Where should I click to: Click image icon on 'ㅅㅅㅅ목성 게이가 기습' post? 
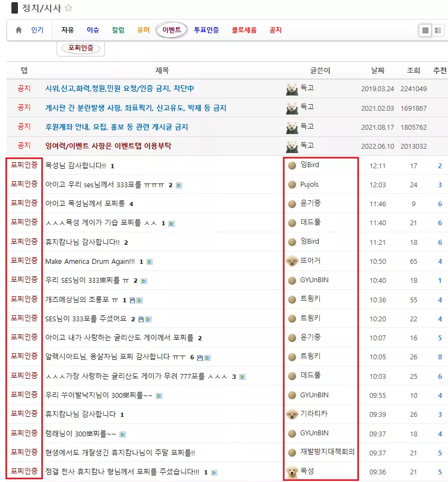point(172,224)
